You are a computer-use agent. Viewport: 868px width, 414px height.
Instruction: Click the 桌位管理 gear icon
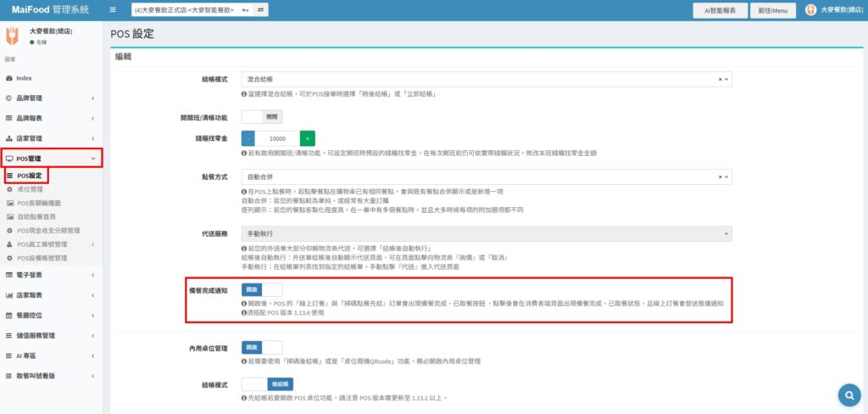(x=9, y=189)
